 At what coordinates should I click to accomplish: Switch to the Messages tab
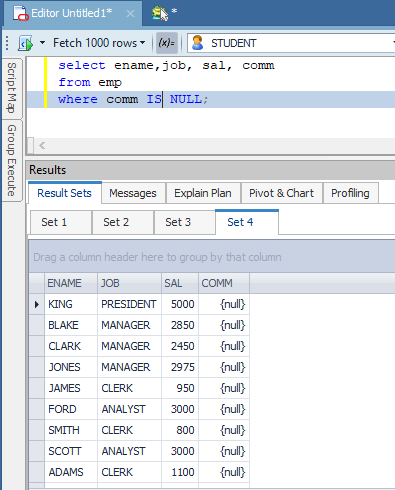[133, 193]
